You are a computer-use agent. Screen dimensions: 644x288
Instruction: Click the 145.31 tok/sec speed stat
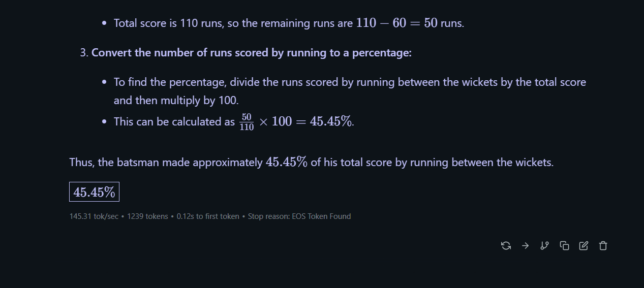point(94,216)
